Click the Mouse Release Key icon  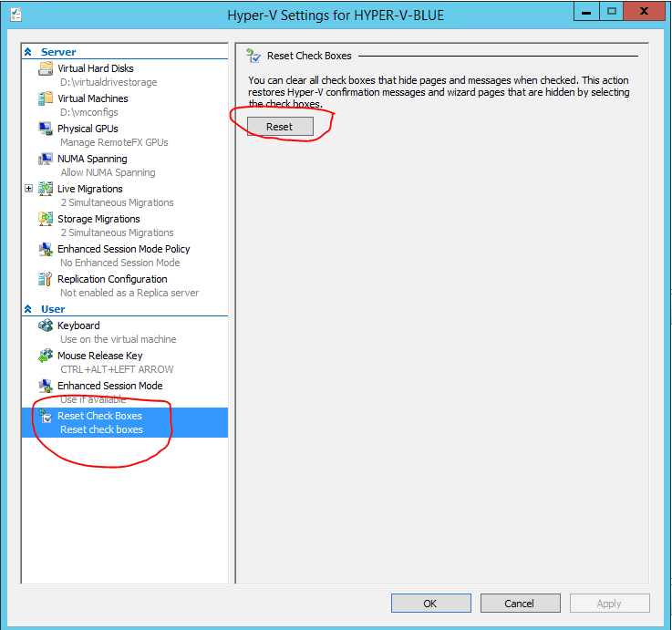46,356
